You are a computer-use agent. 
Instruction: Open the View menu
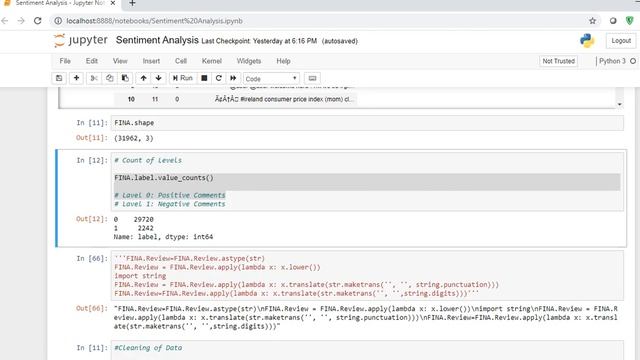coord(120,61)
